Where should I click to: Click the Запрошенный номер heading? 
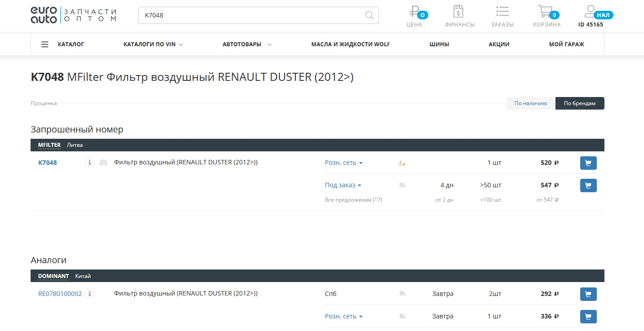click(x=77, y=129)
